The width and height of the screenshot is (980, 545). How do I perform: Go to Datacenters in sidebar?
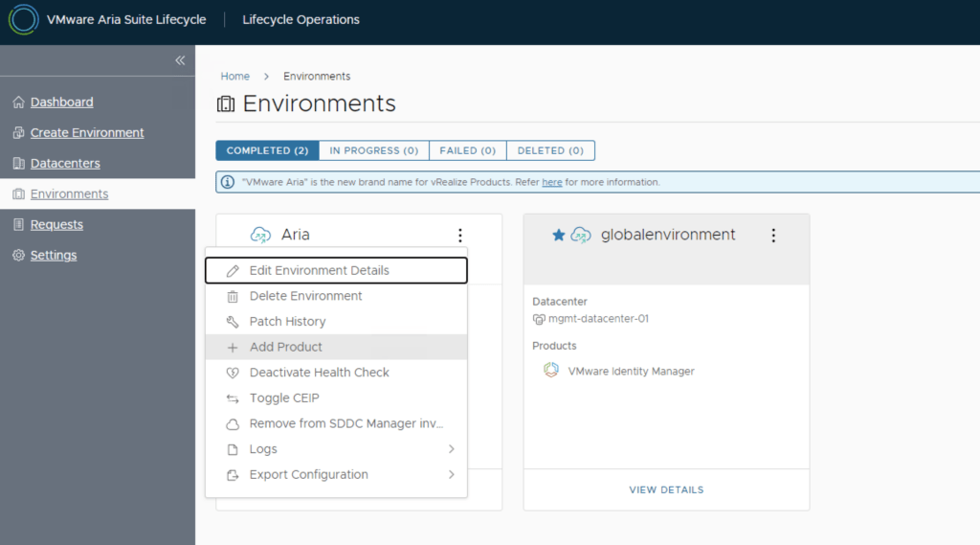[65, 164]
